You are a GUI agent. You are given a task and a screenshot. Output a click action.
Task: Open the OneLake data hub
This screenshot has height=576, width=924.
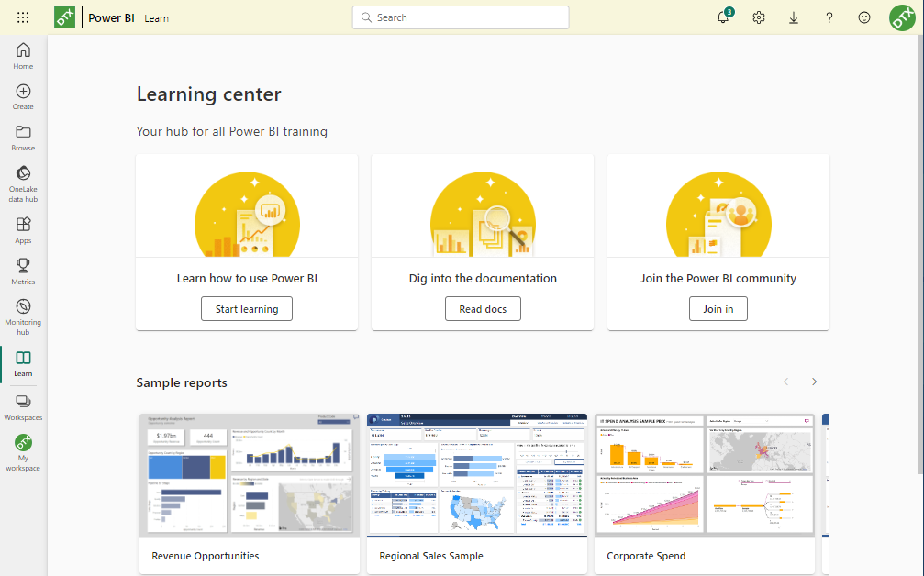click(22, 180)
